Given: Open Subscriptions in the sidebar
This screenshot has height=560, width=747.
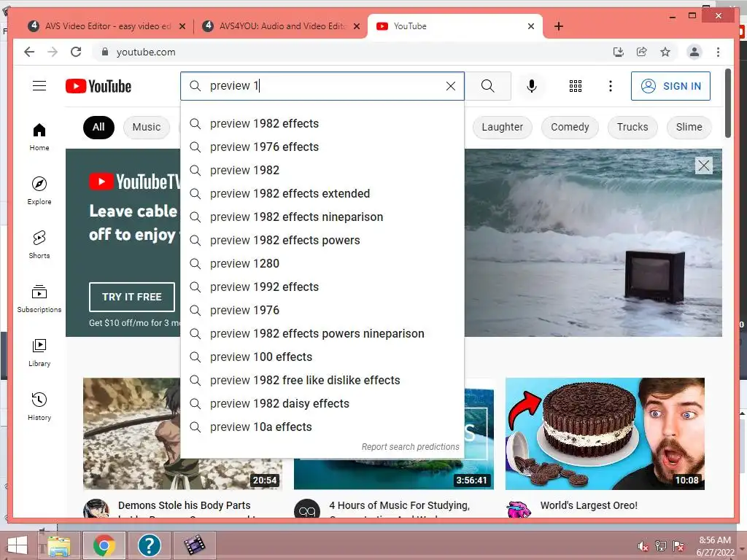Looking at the screenshot, I should tap(39, 298).
